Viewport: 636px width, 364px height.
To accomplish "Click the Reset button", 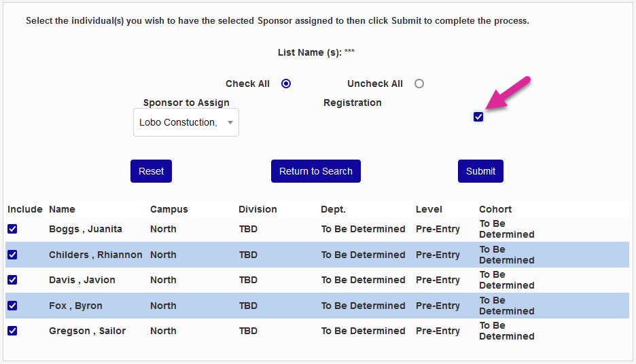I will point(151,171).
